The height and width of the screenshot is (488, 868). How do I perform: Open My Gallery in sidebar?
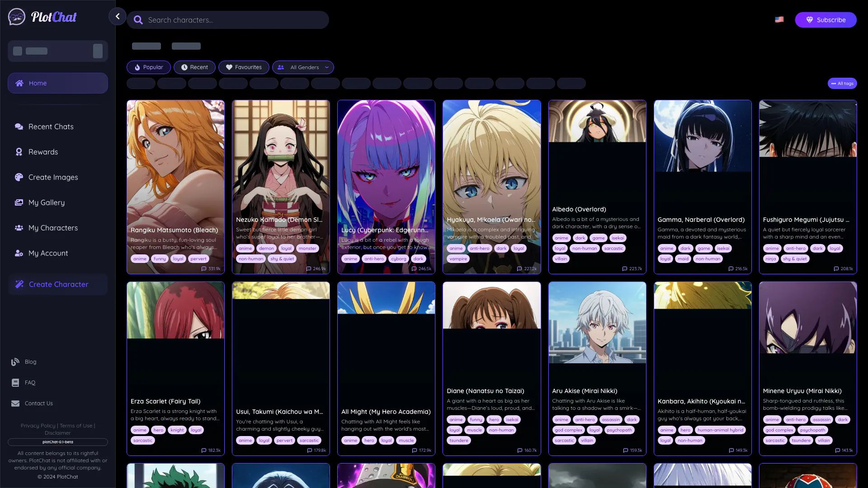(46, 202)
